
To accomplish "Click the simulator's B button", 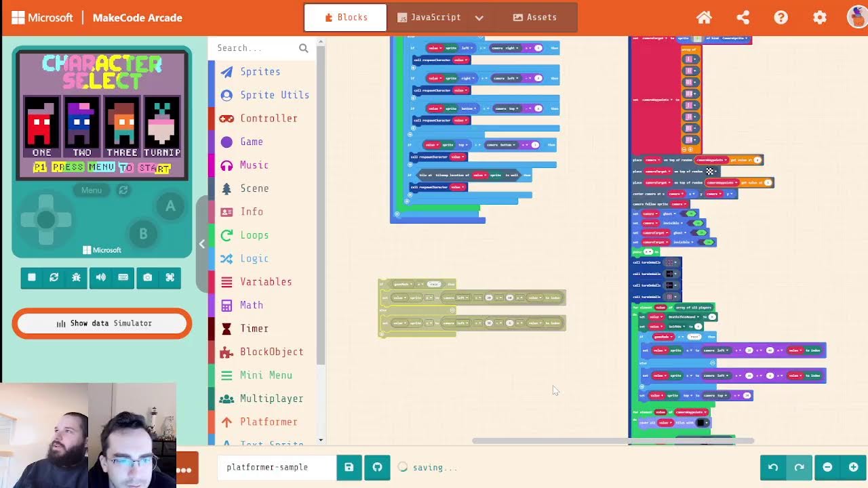I will [x=143, y=234].
